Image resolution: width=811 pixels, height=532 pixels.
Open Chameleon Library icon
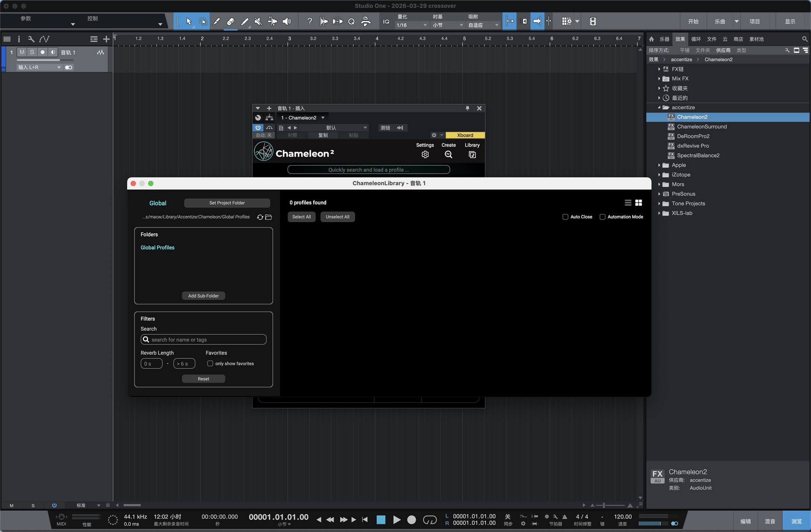(472, 155)
